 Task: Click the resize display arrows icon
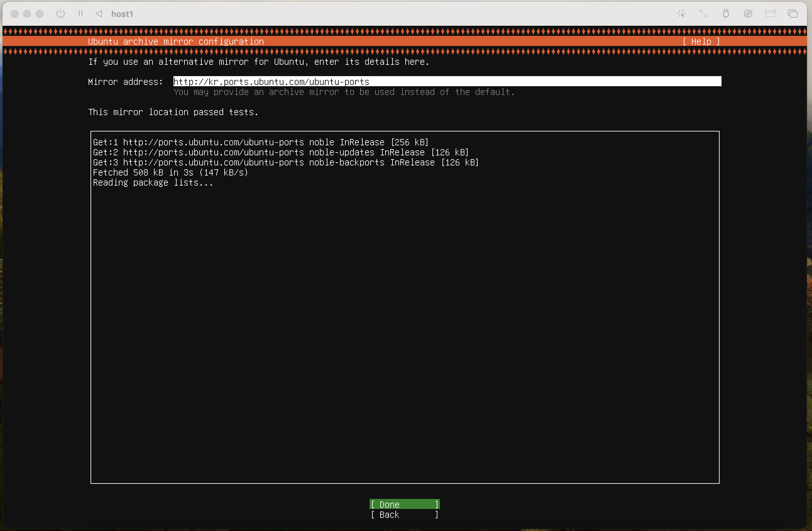click(x=703, y=14)
